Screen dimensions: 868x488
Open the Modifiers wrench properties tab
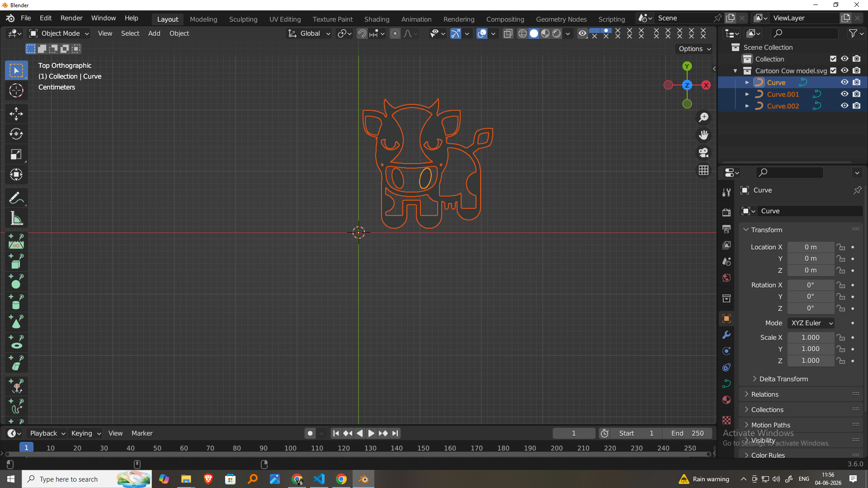click(726, 335)
